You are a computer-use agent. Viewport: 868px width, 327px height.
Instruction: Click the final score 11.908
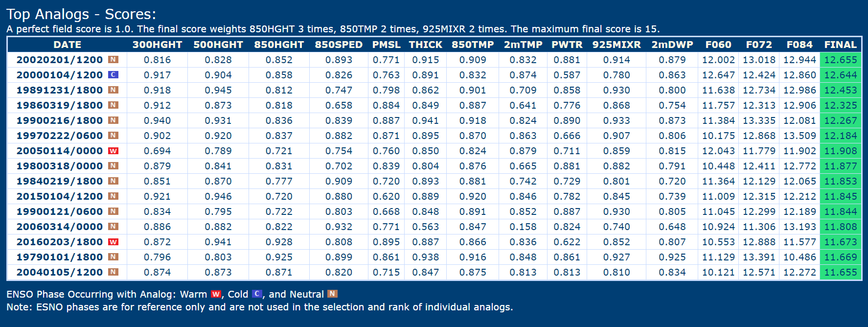click(841, 151)
